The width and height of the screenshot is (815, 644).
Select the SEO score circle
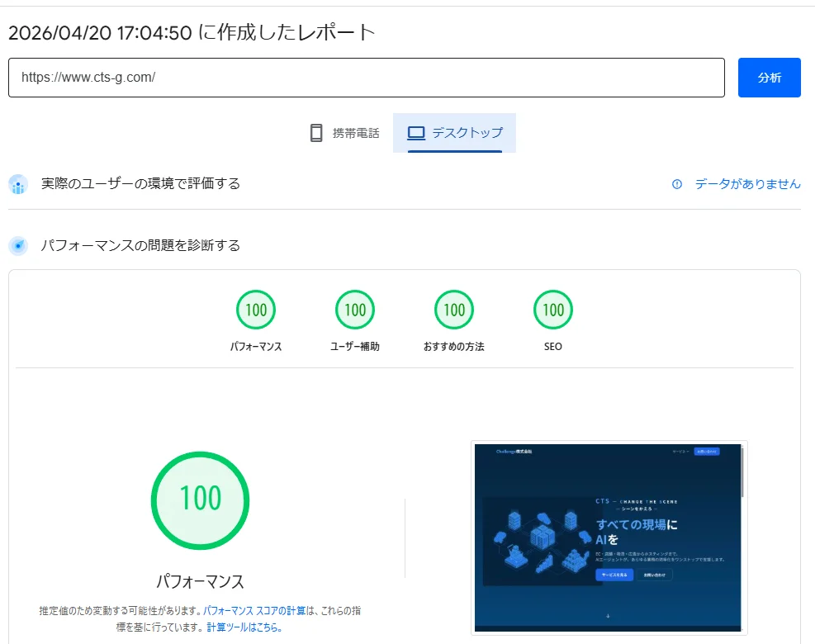pyautogui.click(x=552, y=310)
